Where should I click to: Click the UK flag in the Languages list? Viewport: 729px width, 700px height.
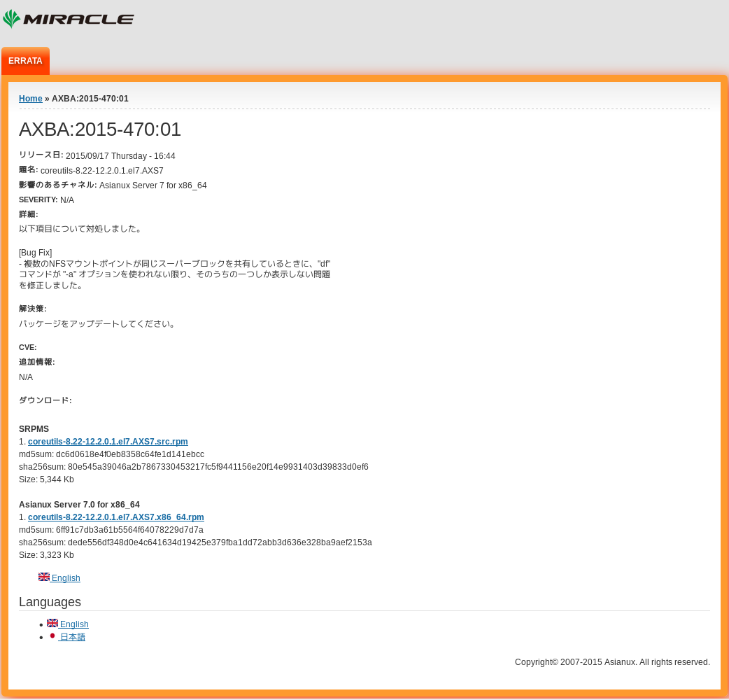tap(52, 623)
